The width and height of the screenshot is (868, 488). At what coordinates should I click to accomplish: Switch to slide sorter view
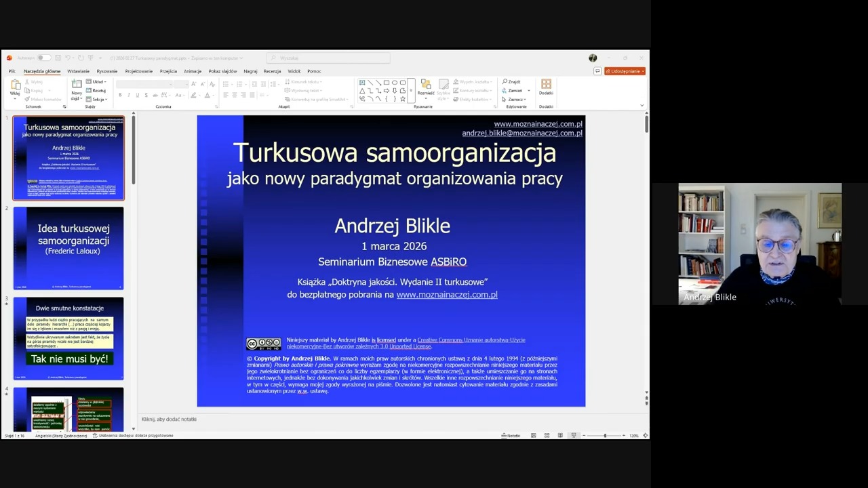tap(547, 436)
